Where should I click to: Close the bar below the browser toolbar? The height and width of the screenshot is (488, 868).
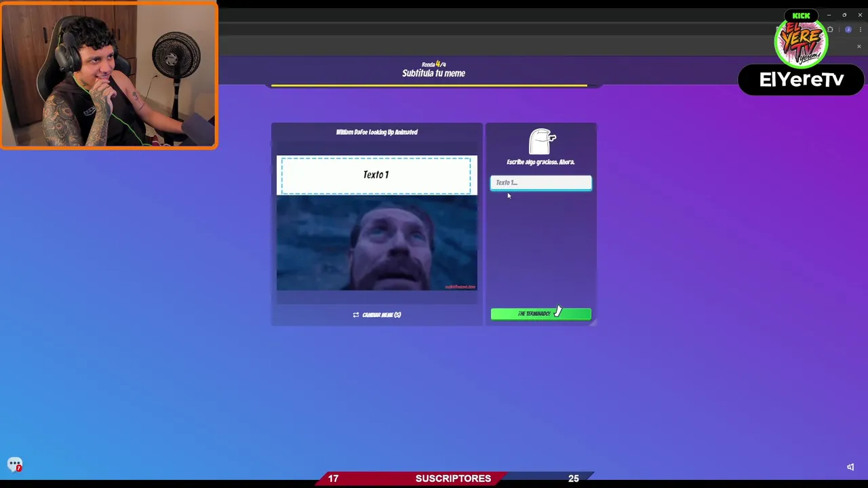coord(859,47)
